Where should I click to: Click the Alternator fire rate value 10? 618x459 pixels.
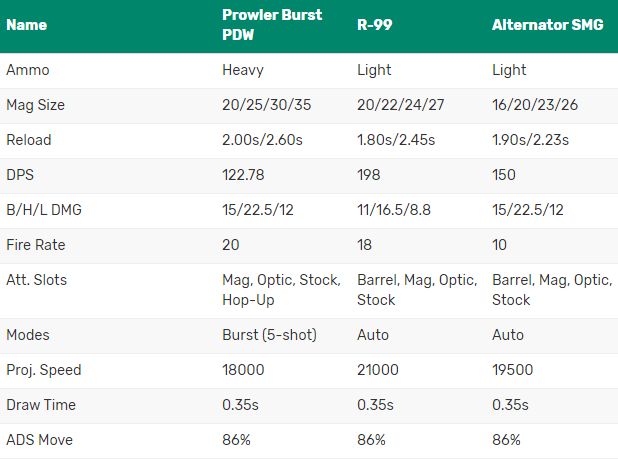499,245
